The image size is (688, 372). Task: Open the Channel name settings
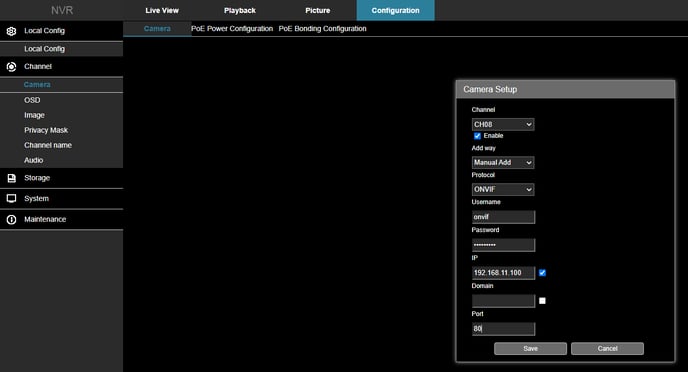[61, 145]
